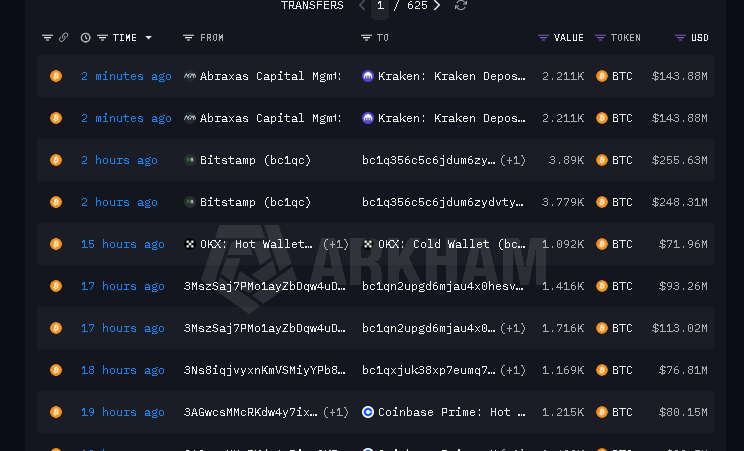Click the Bitcoin icon on OKX row
The image size is (744, 451).
point(56,244)
